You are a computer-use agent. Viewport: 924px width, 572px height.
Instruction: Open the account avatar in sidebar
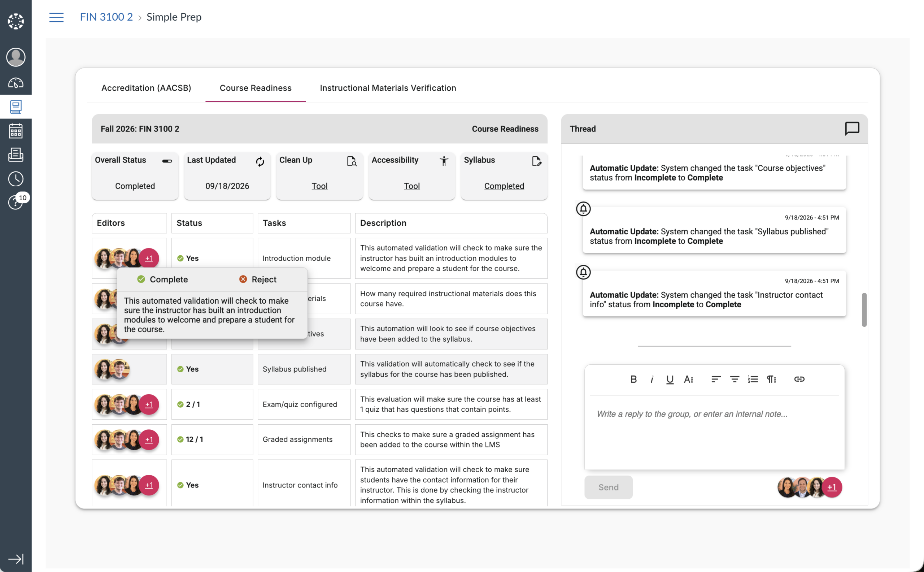16,57
